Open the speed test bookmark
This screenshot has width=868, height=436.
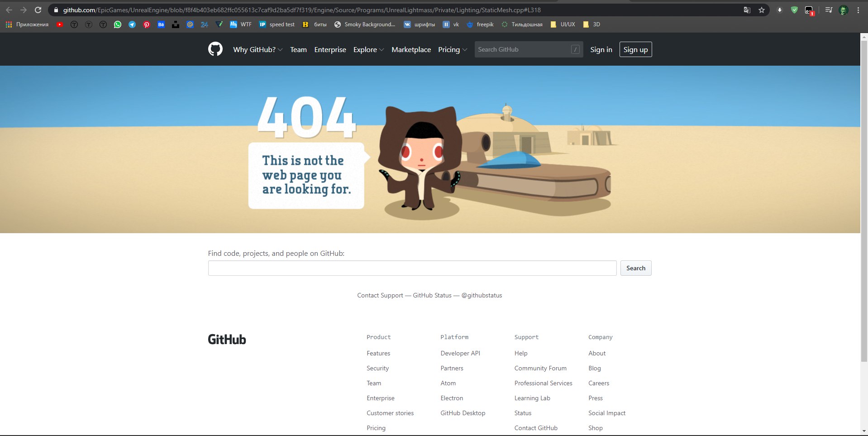coord(277,24)
